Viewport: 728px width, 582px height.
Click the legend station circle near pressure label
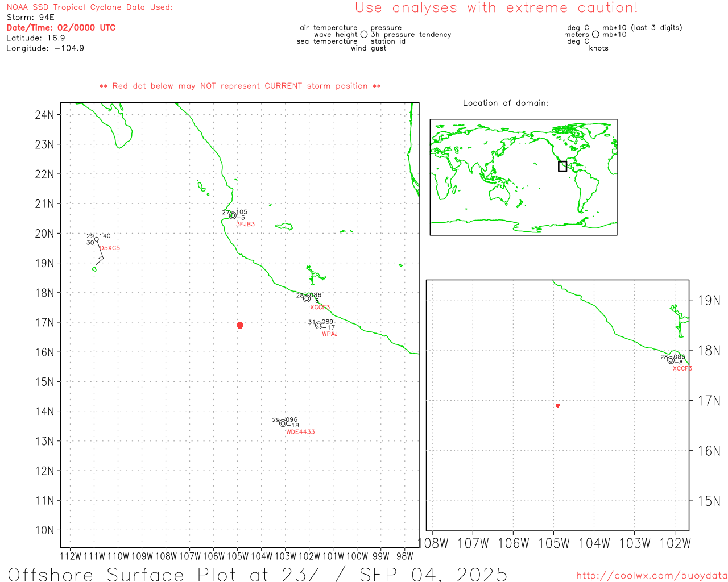click(x=364, y=35)
